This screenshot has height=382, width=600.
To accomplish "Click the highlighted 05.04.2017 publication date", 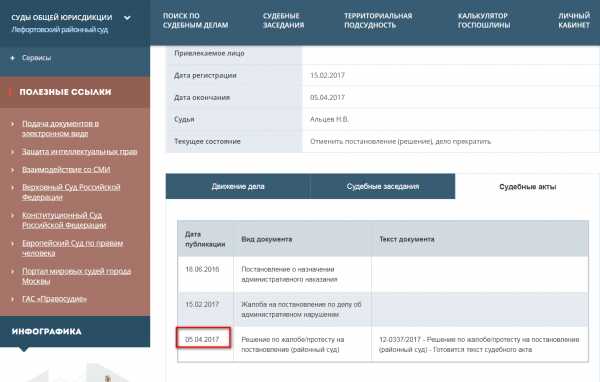I will point(202,340).
